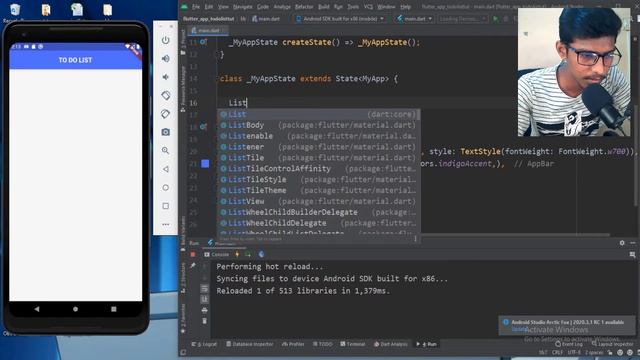The height and width of the screenshot is (360, 640).
Task: Trigger Flutter hot reload lightning icon
Action: pos(237,254)
